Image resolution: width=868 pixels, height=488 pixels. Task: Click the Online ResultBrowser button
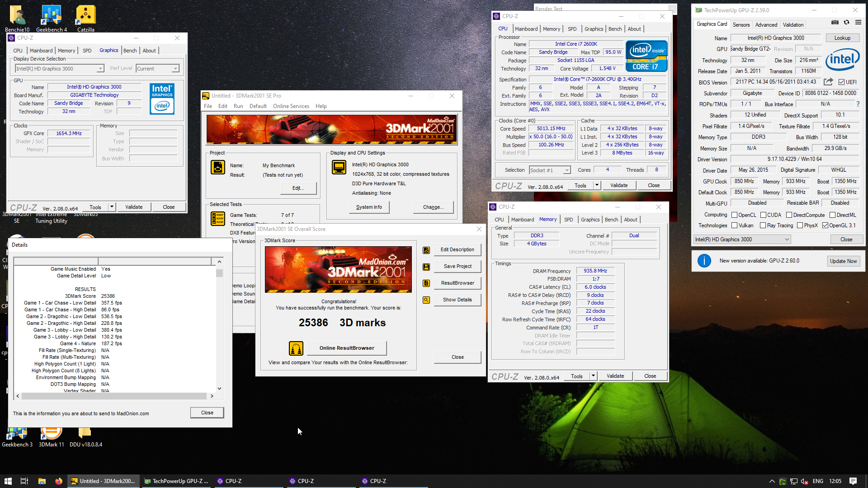(347, 348)
